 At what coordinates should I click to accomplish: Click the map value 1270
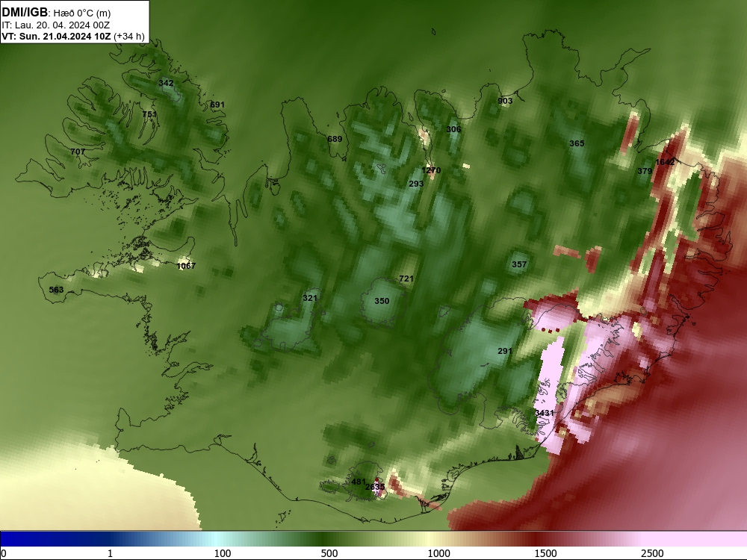(431, 170)
